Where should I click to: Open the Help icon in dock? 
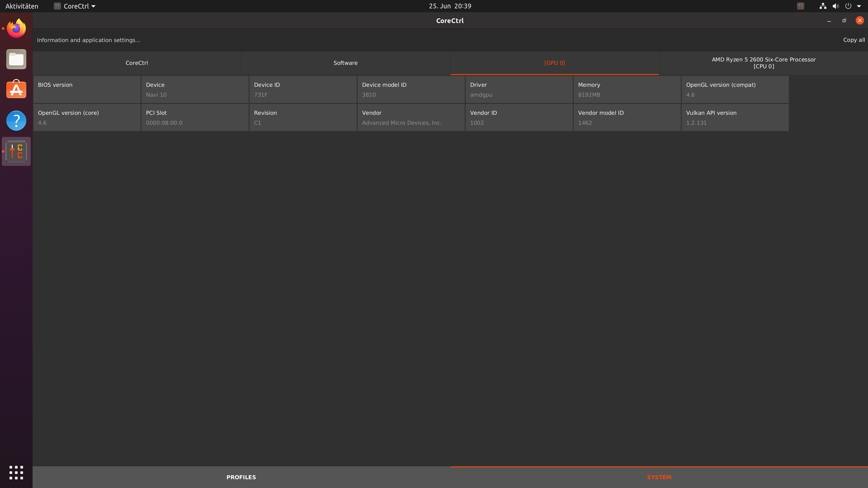coord(16,121)
